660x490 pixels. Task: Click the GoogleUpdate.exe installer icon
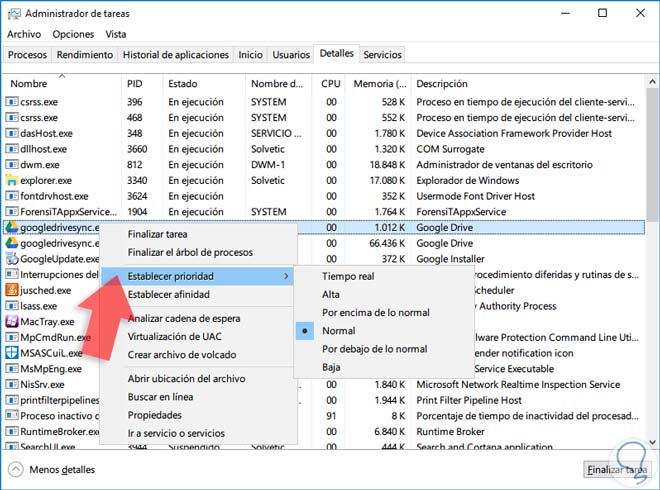pyautogui.click(x=11, y=258)
